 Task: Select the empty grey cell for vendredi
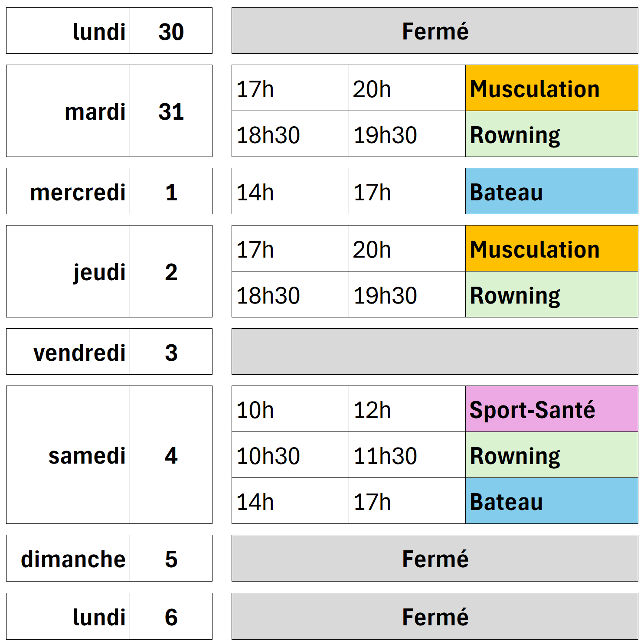pos(435,352)
